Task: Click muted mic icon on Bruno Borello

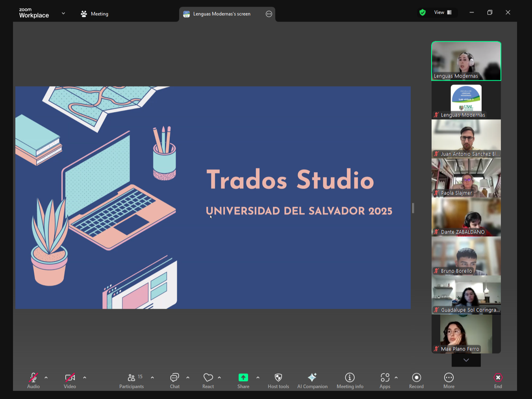Action: point(436,271)
